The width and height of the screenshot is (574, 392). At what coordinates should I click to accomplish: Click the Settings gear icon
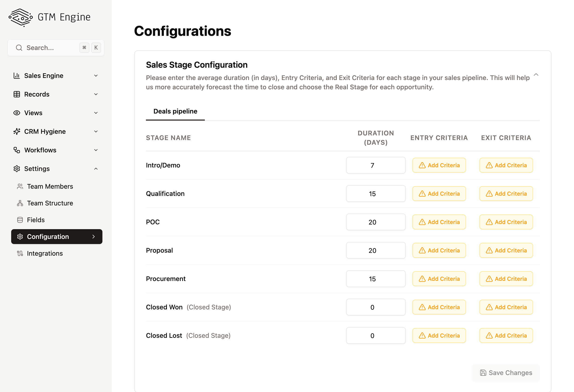[17, 169]
